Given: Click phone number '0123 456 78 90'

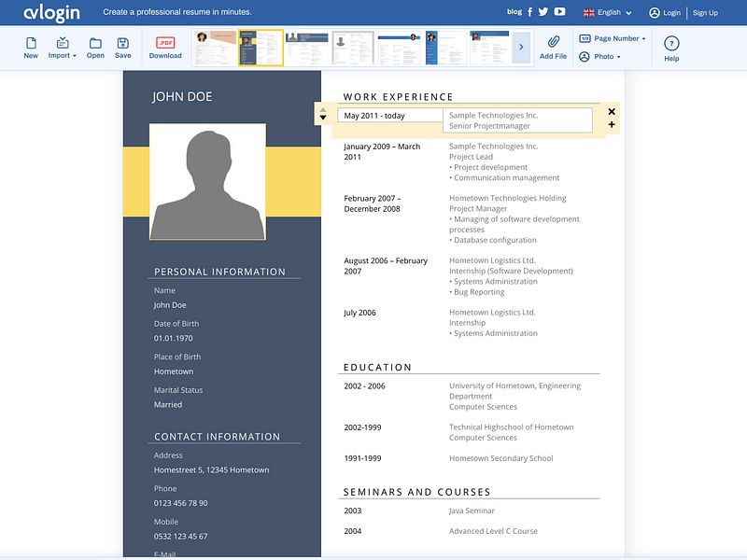Looking at the screenshot, I should 180,503.
